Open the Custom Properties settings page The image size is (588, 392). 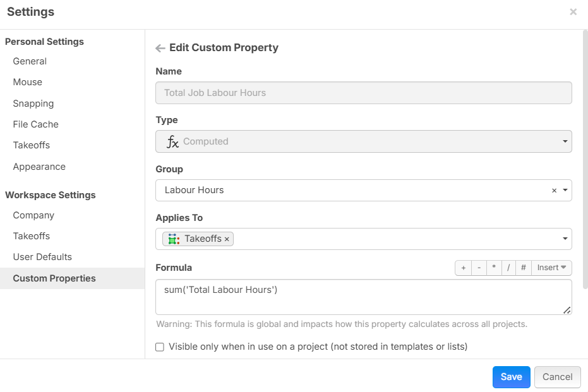click(x=54, y=278)
